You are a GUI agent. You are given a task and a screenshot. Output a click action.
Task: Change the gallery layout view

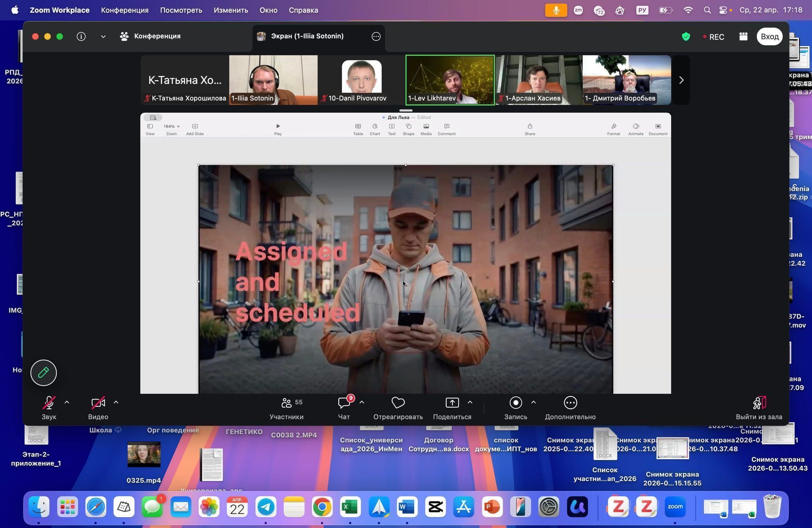point(743,37)
